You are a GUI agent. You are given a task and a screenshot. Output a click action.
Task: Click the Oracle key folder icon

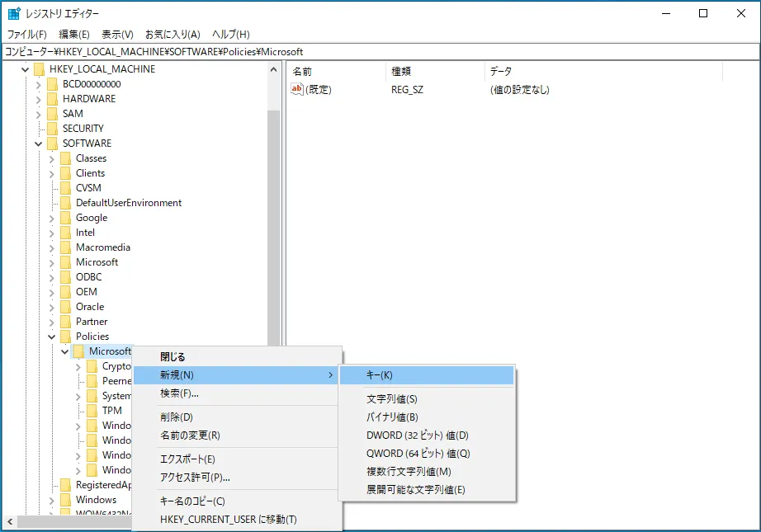[65, 307]
